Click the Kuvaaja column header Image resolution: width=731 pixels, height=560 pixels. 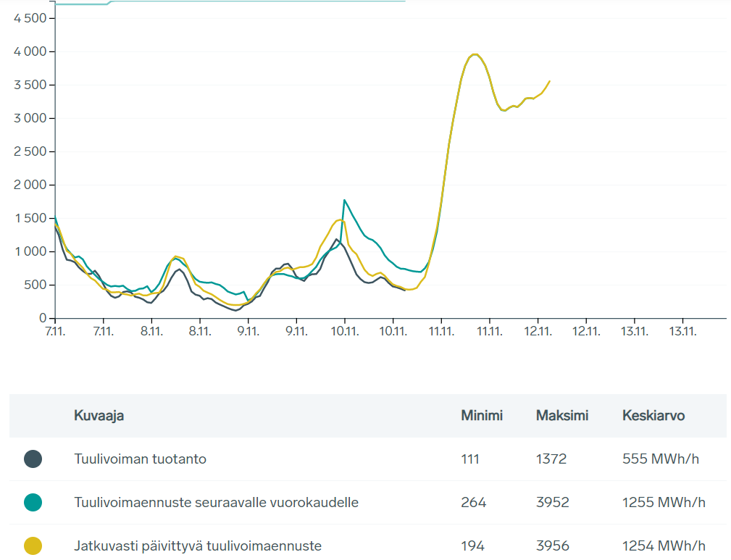point(99,415)
